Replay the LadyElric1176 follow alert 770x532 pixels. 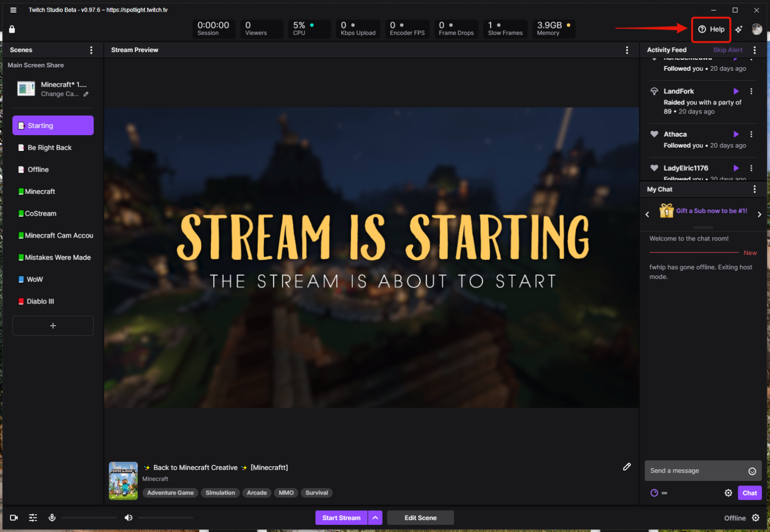736,168
